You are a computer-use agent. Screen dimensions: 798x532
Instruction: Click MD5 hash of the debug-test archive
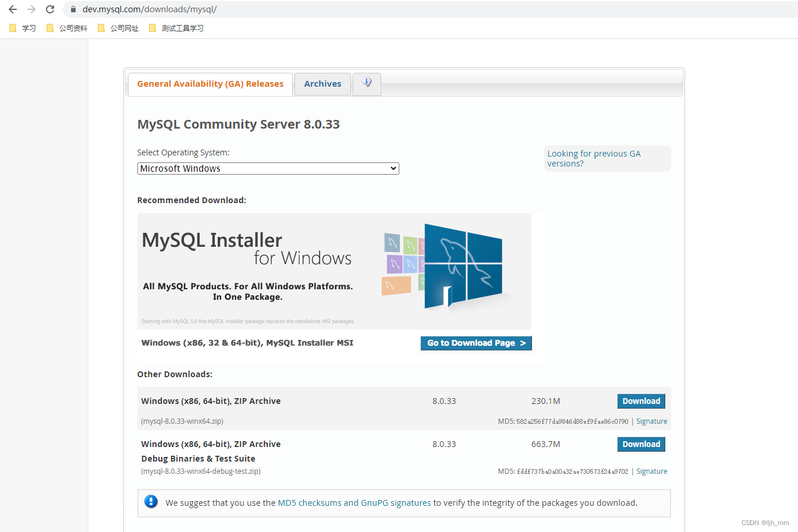[572, 471]
